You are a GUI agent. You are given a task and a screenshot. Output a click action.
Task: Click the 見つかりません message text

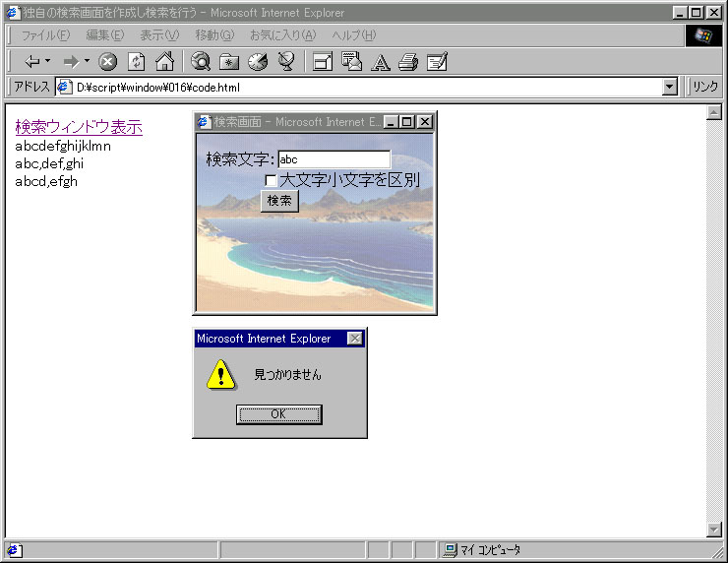(x=288, y=374)
